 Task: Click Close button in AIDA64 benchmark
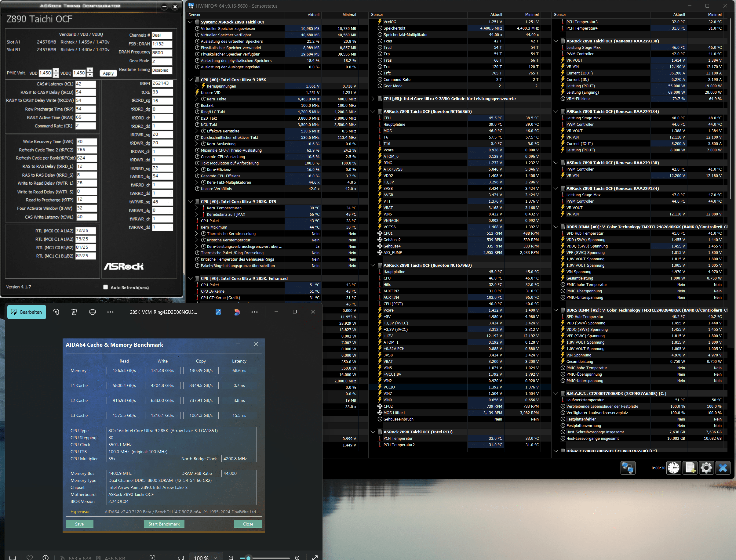[248, 524]
